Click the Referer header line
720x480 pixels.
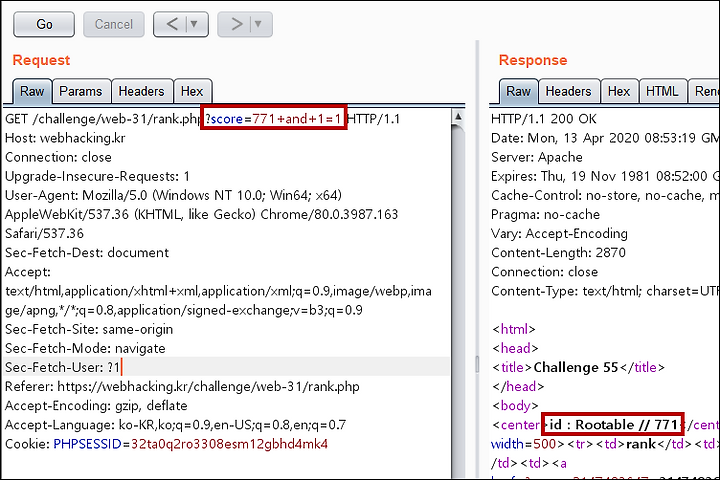coord(182,387)
